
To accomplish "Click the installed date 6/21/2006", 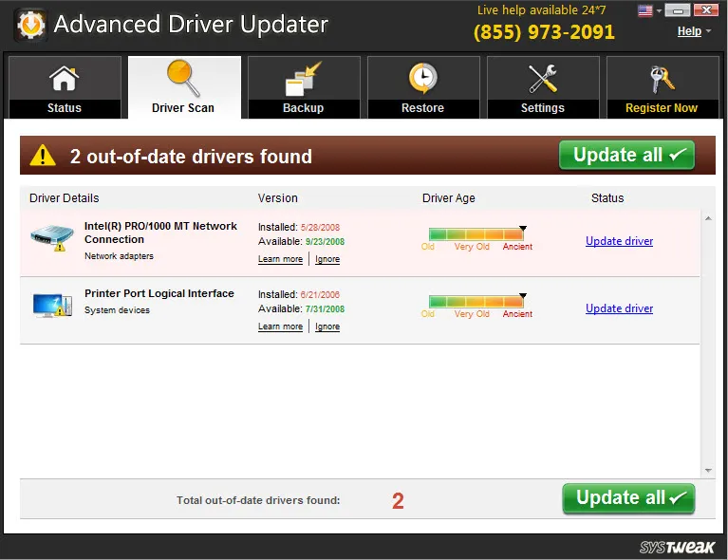I will click(321, 294).
